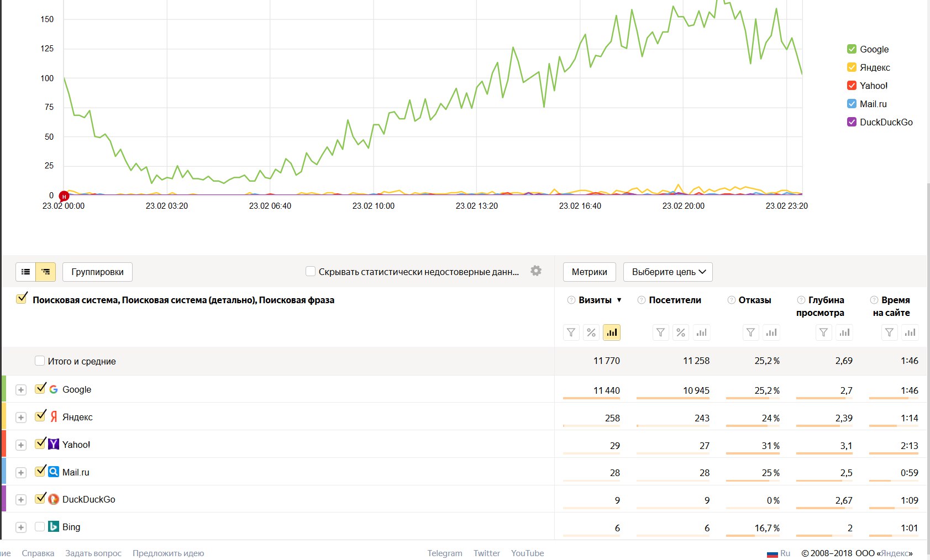Toggle percent icon under Визиты column
Viewport: 930px width, 560px height.
[591, 332]
